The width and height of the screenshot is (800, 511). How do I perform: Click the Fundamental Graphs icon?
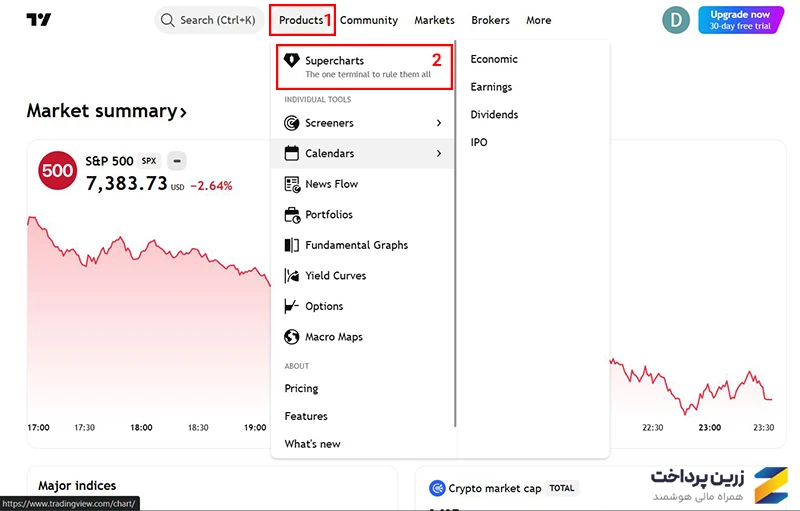[291, 245]
